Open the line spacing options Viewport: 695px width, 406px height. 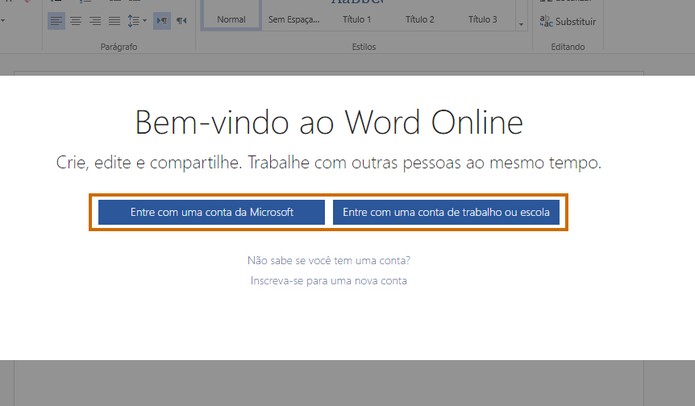coord(137,21)
